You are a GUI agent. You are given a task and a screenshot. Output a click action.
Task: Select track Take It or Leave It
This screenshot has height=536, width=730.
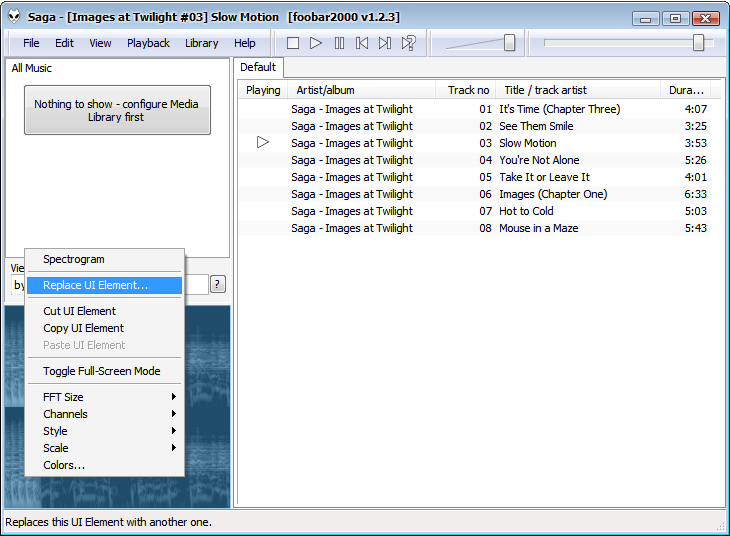[475, 177]
